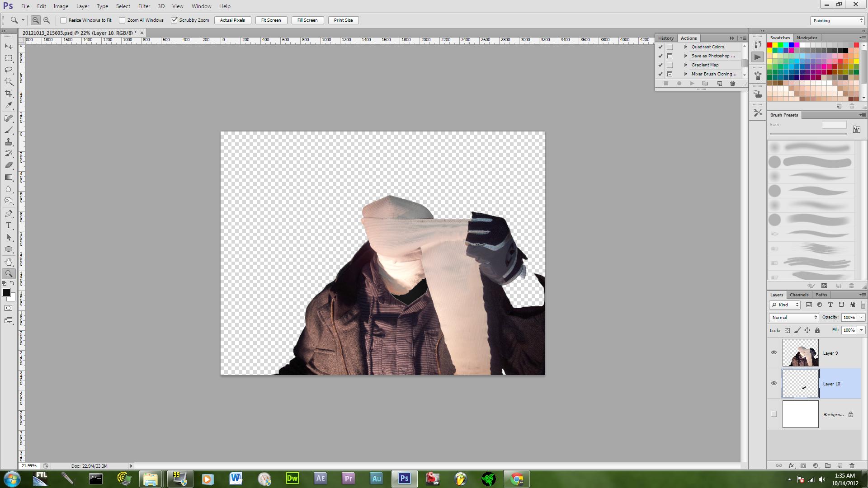This screenshot has width=868, height=488.
Task: Select the Lasso tool
Action: click(x=9, y=70)
